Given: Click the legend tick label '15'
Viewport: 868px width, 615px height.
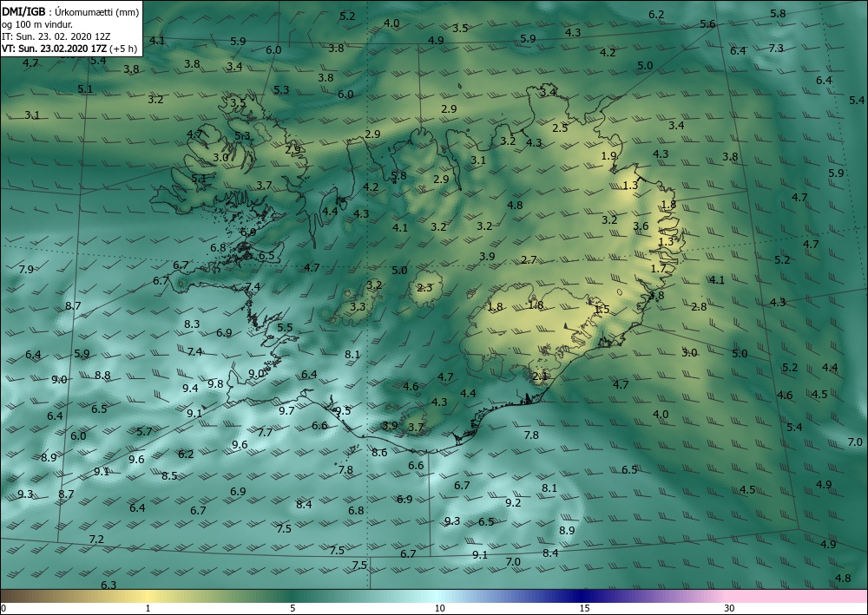Looking at the screenshot, I should [x=584, y=609].
